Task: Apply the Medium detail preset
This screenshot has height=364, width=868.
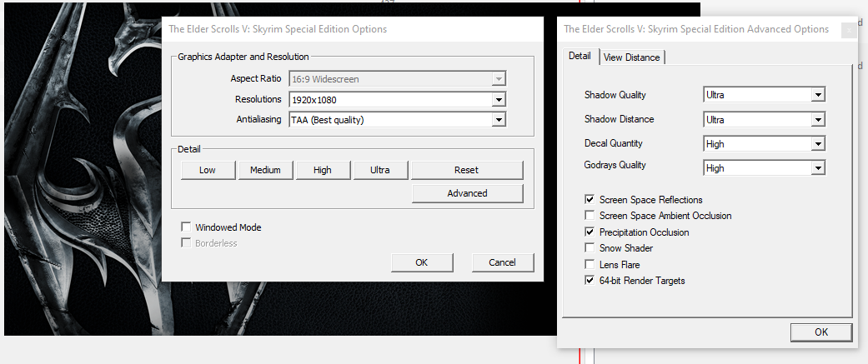Action: coord(266,170)
